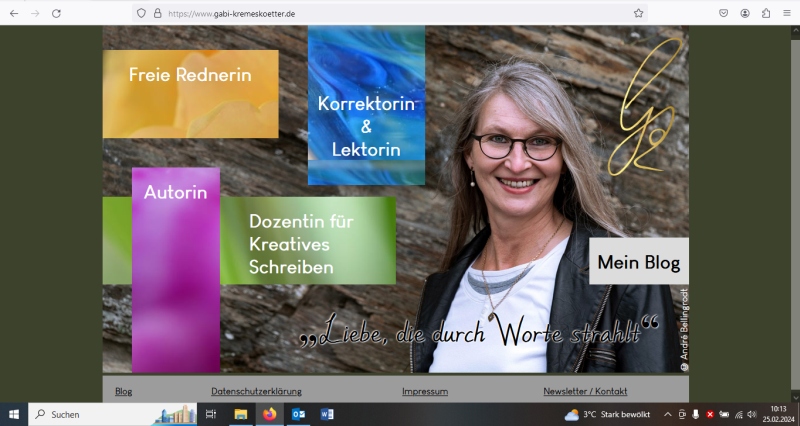Expand hidden system tray icons chevron

point(667,414)
